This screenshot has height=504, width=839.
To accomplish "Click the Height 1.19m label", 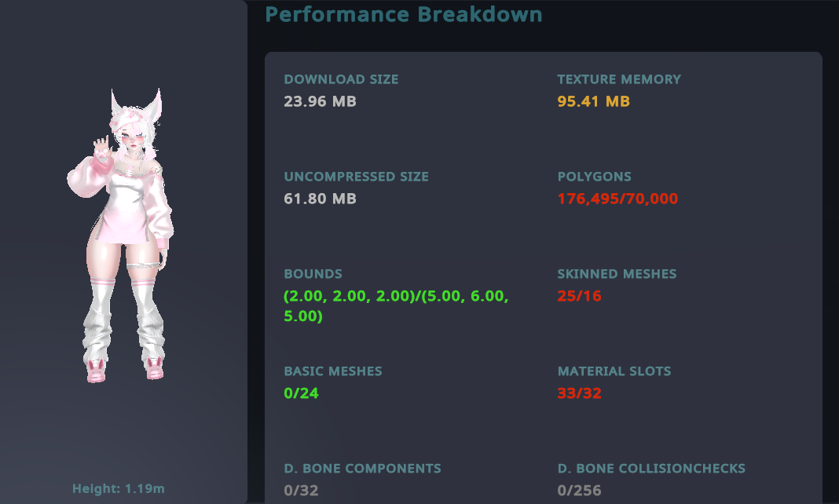I will 119,489.
